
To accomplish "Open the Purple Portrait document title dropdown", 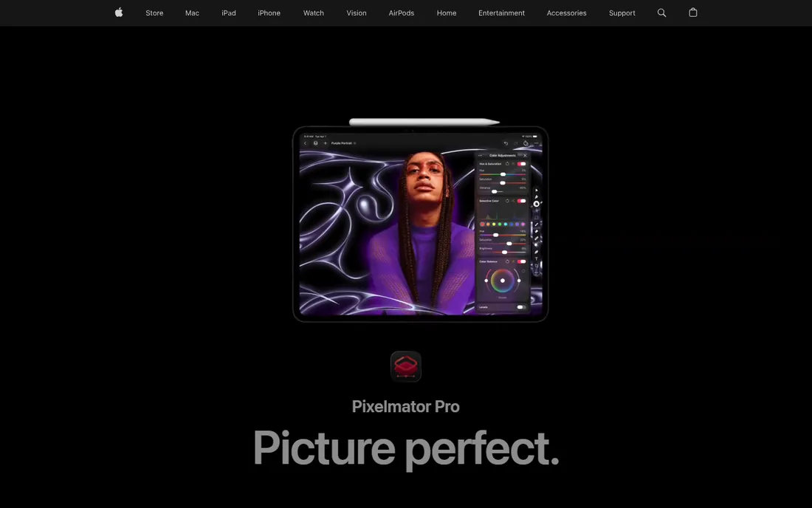I will click(343, 143).
